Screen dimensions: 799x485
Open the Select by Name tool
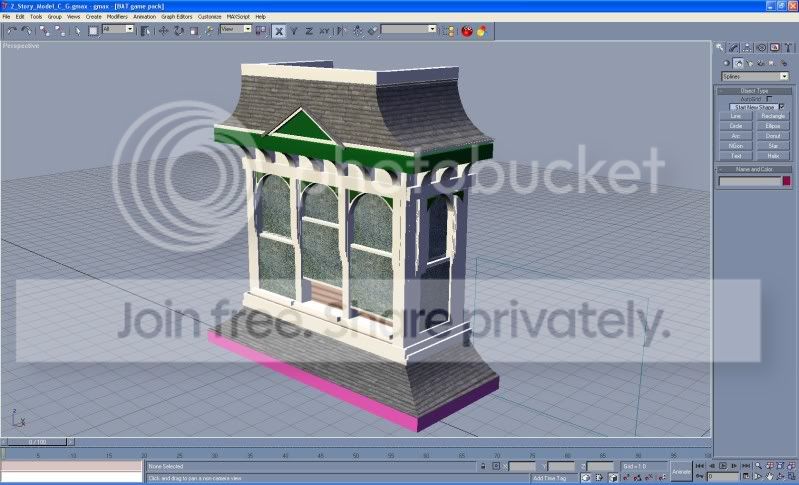point(145,31)
